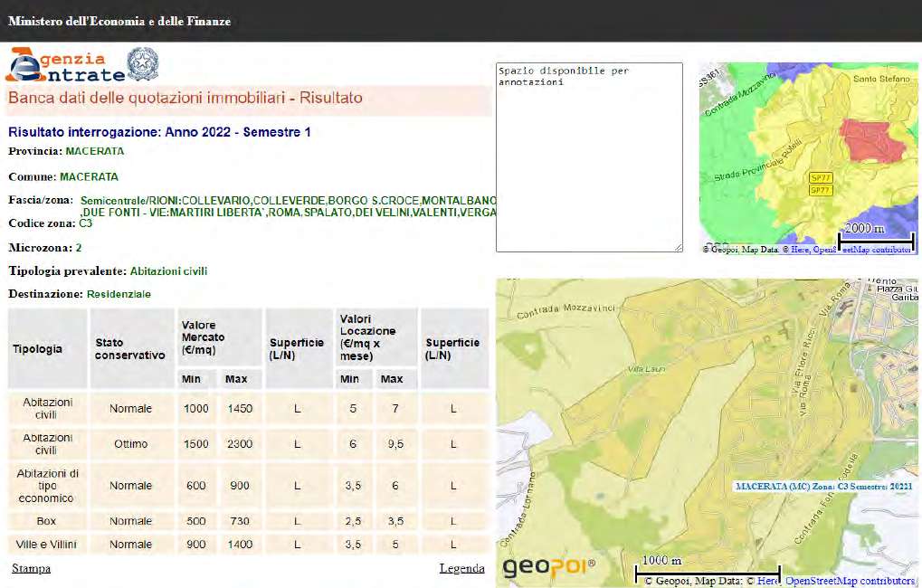
Task: Open OpenStreetMap contributors link on large map
Action: tap(850, 581)
